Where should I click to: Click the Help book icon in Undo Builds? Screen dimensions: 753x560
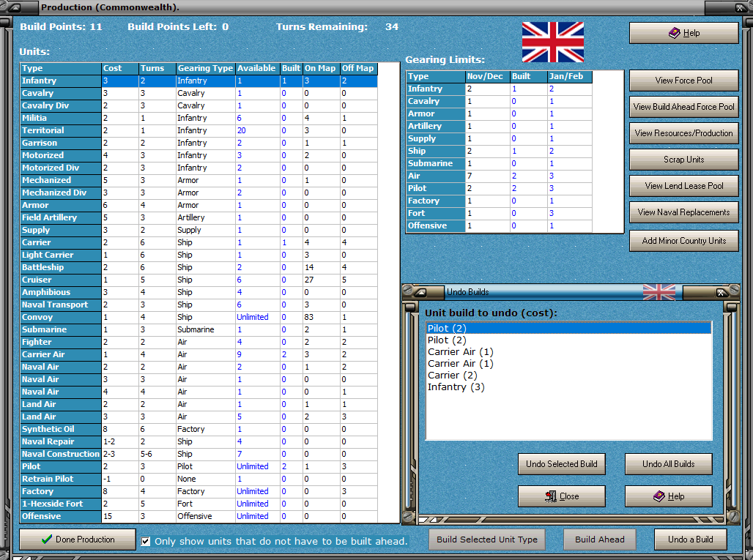(659, 496)
